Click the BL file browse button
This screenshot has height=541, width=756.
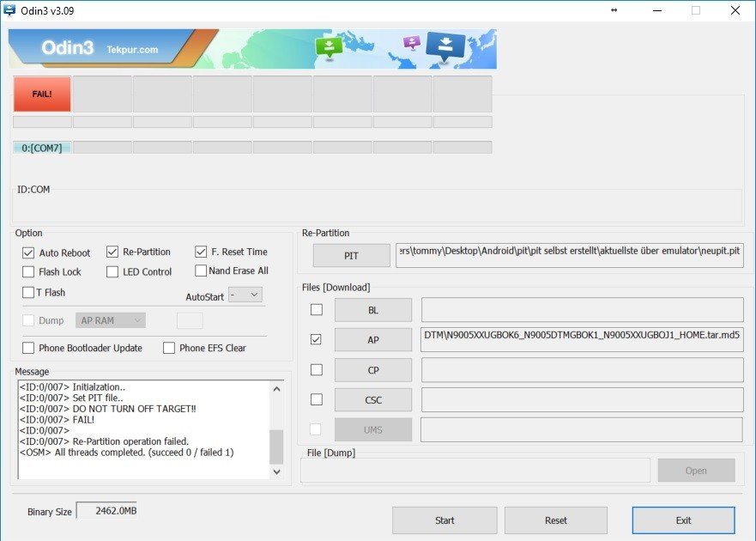pos(373,310)
